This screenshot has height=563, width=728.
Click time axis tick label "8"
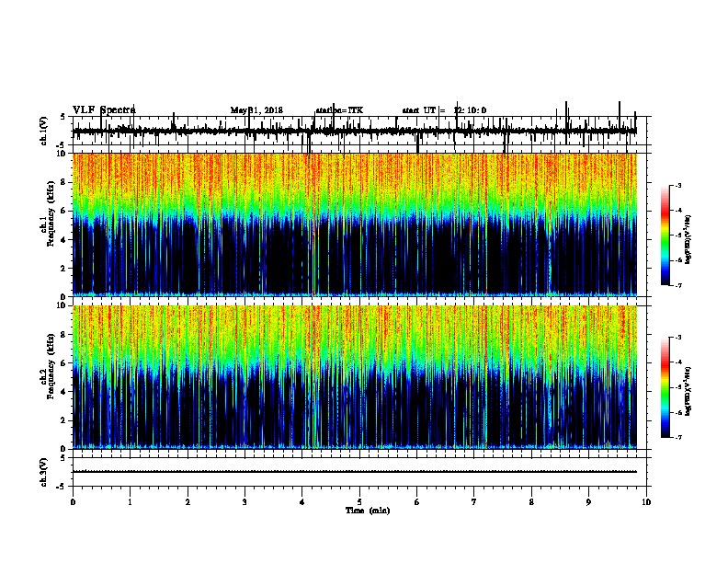(x=531, y=502)
